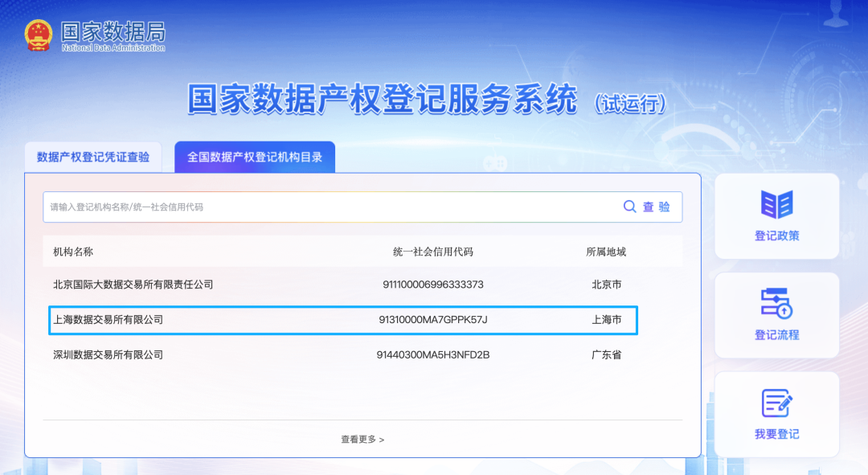The width and height of the screenshot is (868, 475).
Task: Click the 所属地域 column header
Action: click(x=606, y=252)
